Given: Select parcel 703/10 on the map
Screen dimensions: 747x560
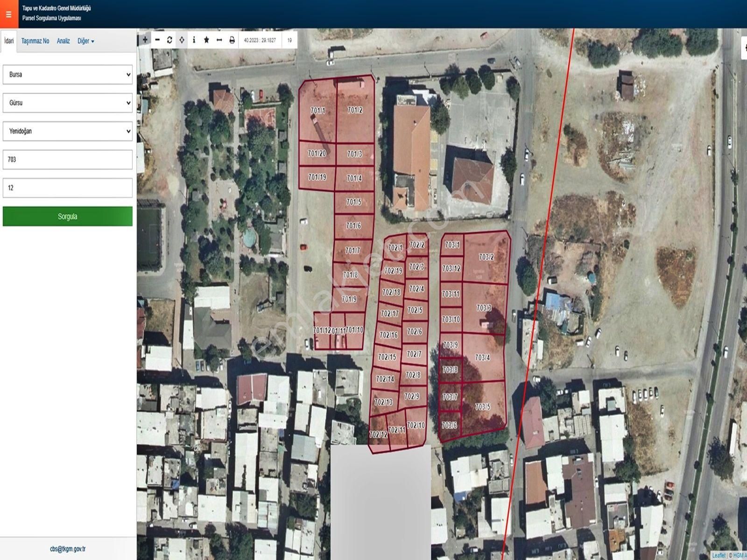Looking at the screenshot, I should coord(451,320).
